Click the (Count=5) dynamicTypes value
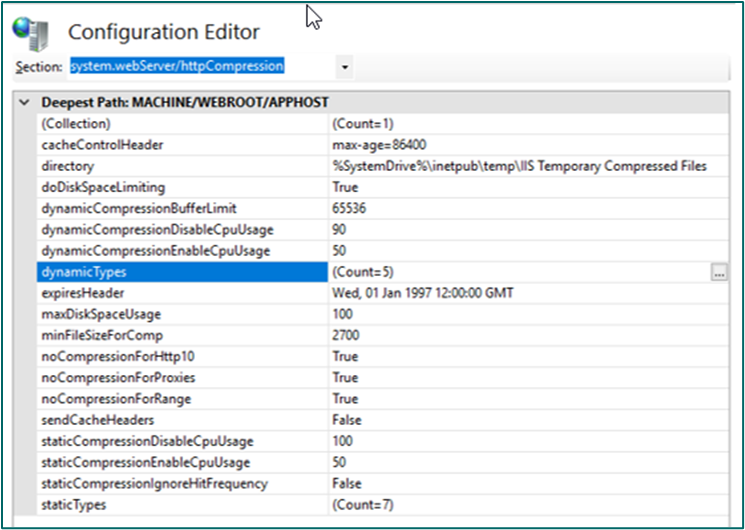Viewport: 745px width, 530px height. 363,272
